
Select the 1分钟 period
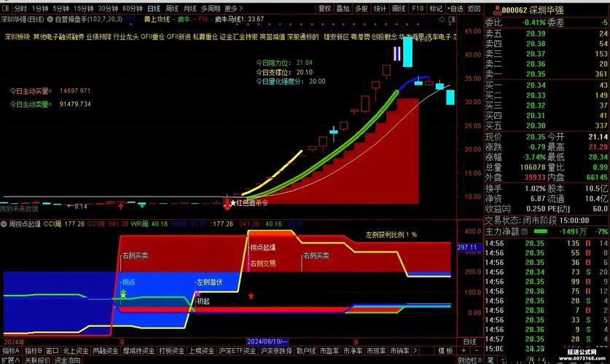pos(40,8)
